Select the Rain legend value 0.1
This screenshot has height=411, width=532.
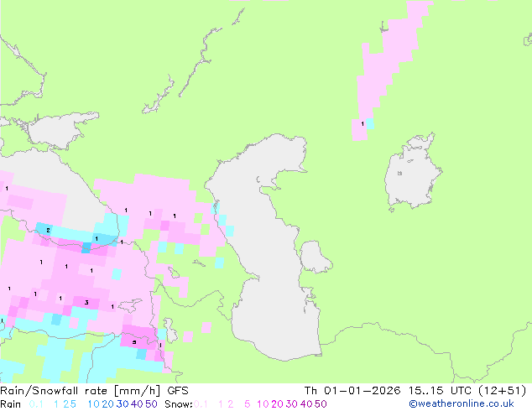(x=36, y=404)
